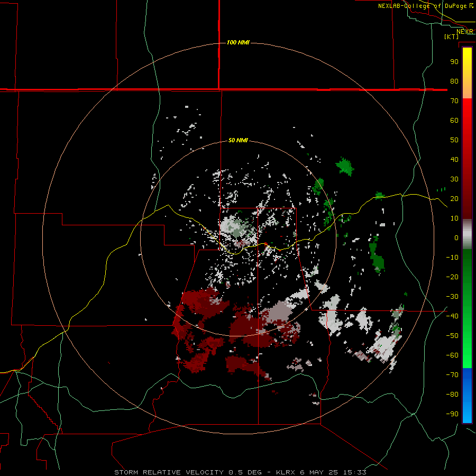Screen dimensions: 476x476
Task: Click the -90 knot scale label
Action: [x=452, y=414]
